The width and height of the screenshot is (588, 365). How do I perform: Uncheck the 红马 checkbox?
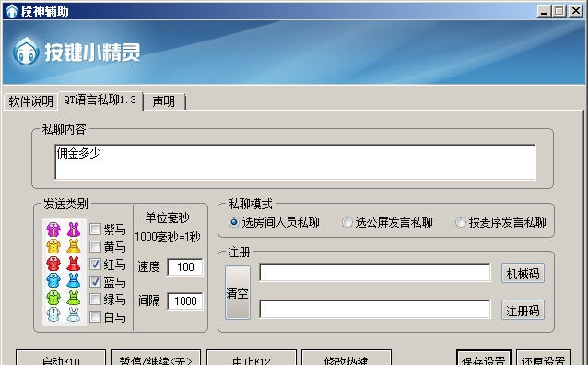click(95, 265)
